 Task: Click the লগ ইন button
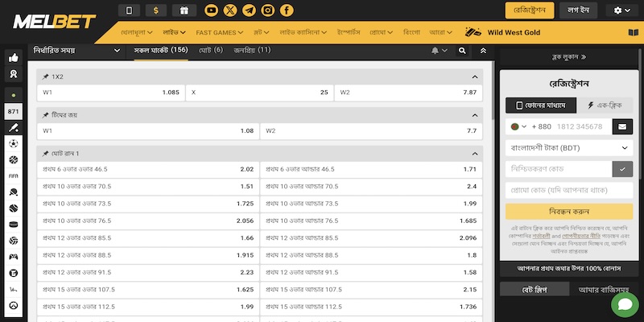coord(580,10)
